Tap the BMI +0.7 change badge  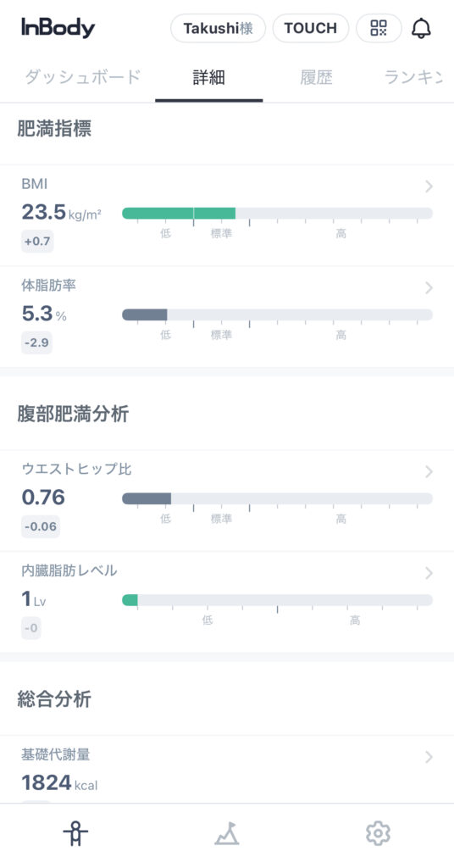point(37,242)
